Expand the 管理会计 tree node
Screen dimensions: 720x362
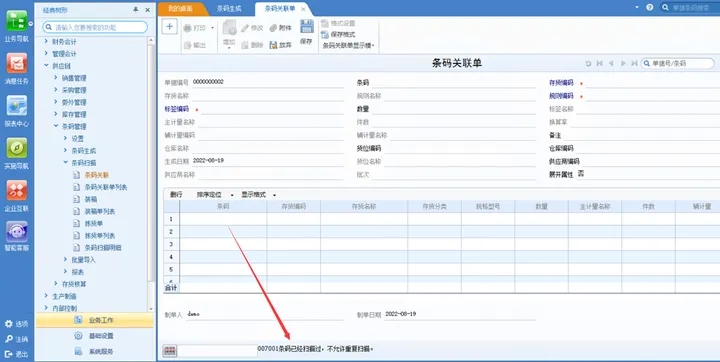coord(46,53)
